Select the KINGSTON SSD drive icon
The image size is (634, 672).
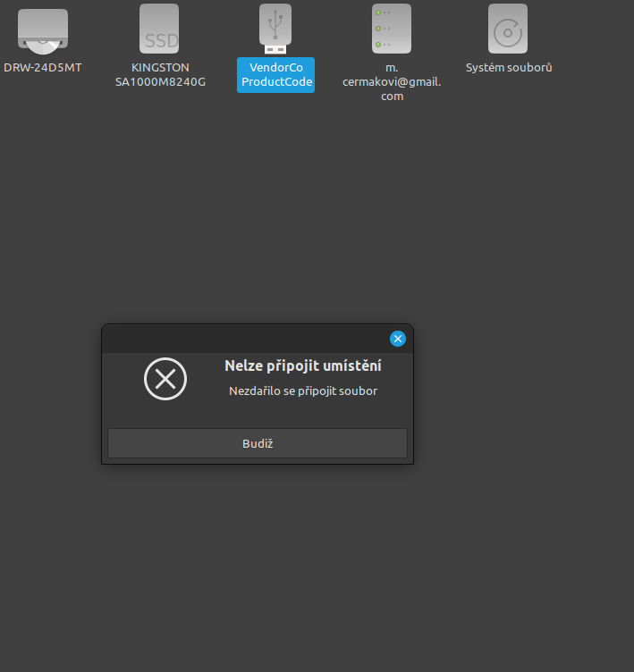(159, 29)
